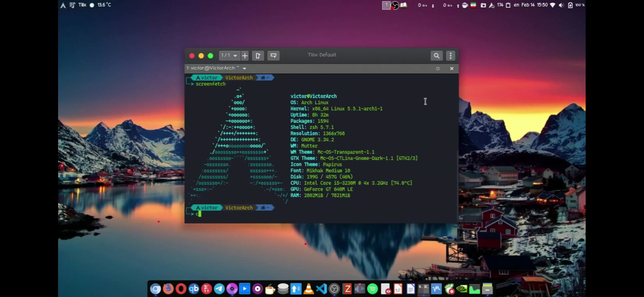Open the Tilix three-dot hamburger menu
This screenshot has height=297, width=644.
451,56
